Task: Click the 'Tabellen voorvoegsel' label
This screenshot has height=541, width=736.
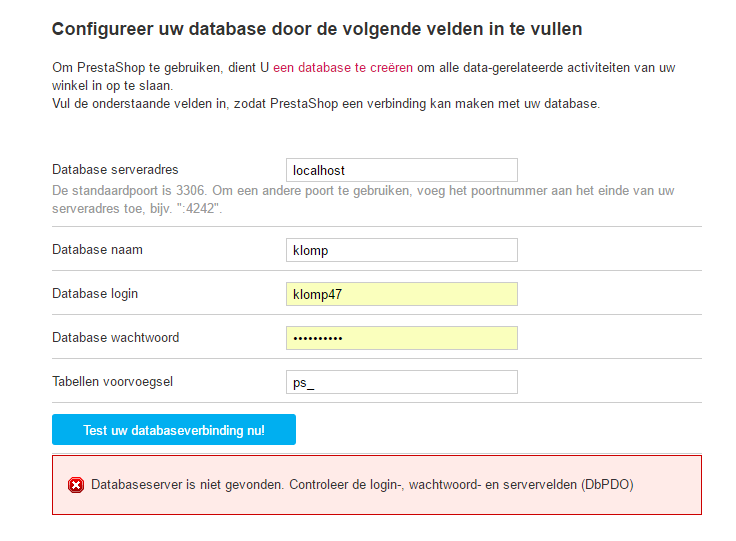Action: point(112,381)
